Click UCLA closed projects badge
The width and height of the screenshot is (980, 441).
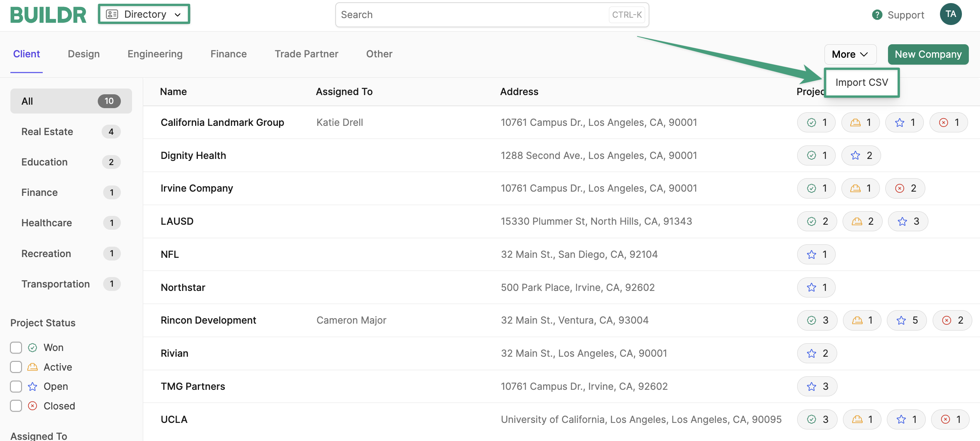(x=950, y=419)
